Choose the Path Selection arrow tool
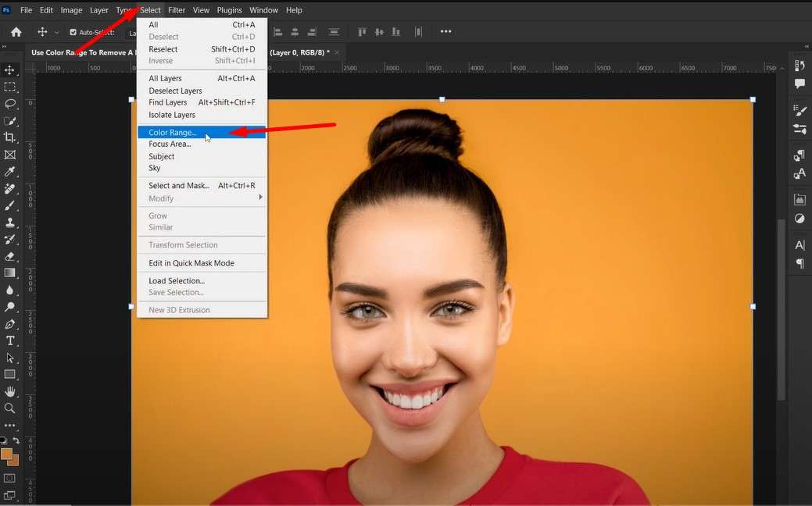The height and width of the screenshot is (506, 812). point(10,358)
